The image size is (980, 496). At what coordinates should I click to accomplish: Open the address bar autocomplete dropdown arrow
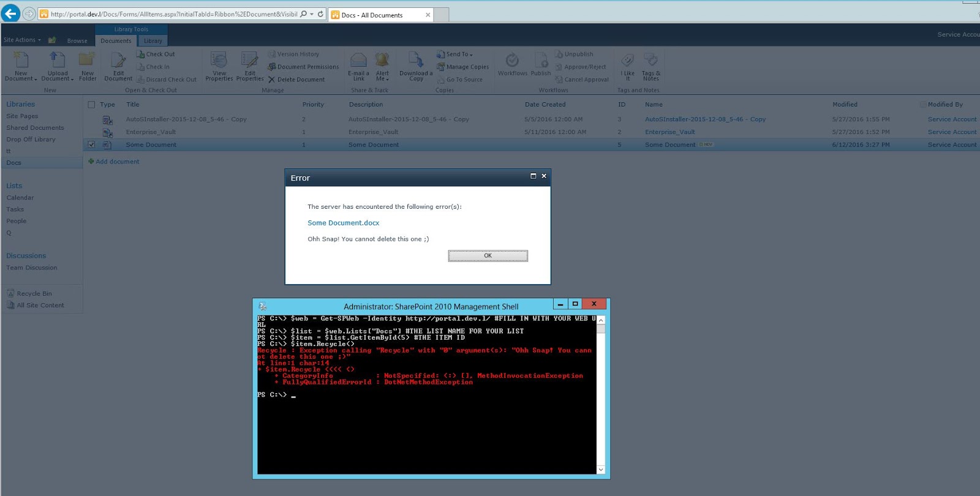click(x=312, y=14)
